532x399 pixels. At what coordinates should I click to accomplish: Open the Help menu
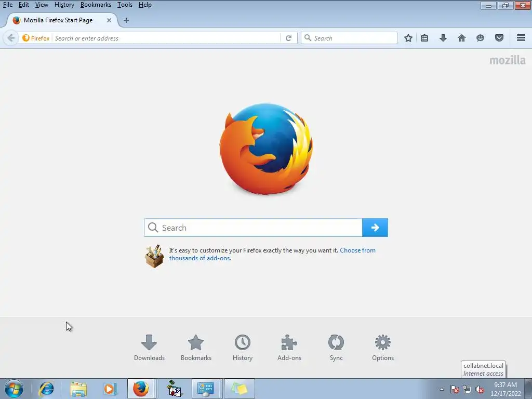pos(145,5)
